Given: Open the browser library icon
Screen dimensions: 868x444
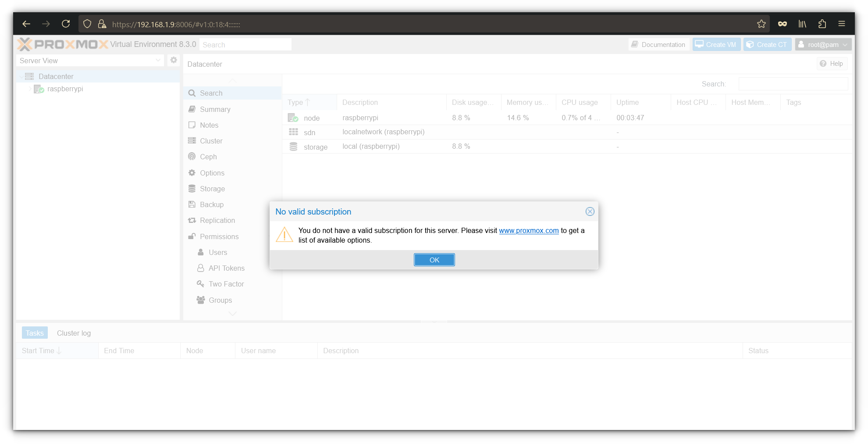Looking at the screenshot, I should point(802,24).
